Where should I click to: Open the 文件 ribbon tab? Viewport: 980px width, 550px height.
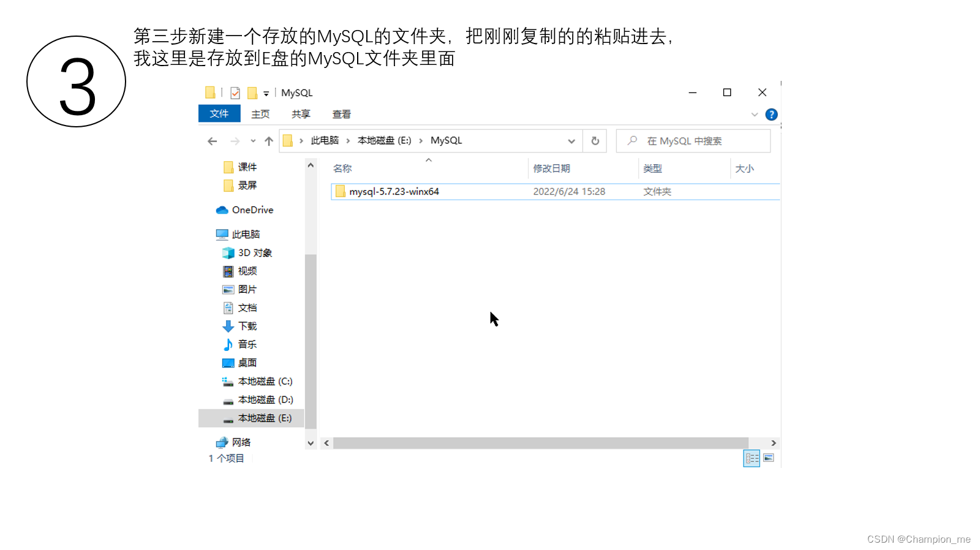click(219, 114)
